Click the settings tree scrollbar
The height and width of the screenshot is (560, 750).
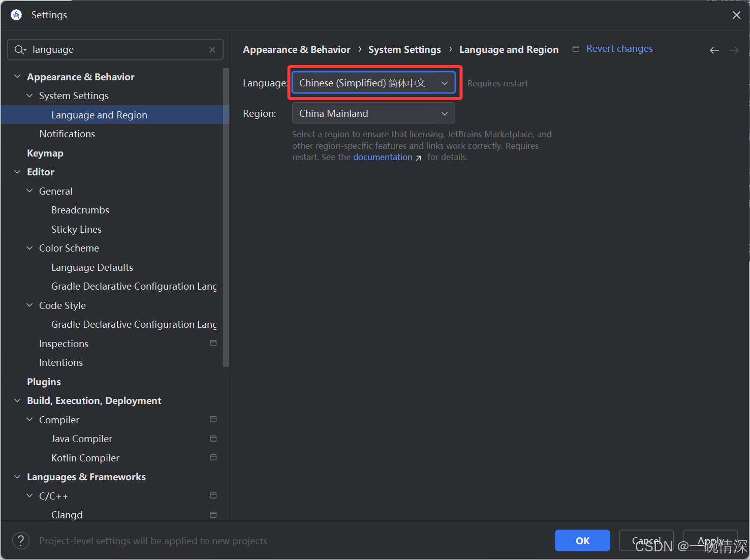point(226,217)
